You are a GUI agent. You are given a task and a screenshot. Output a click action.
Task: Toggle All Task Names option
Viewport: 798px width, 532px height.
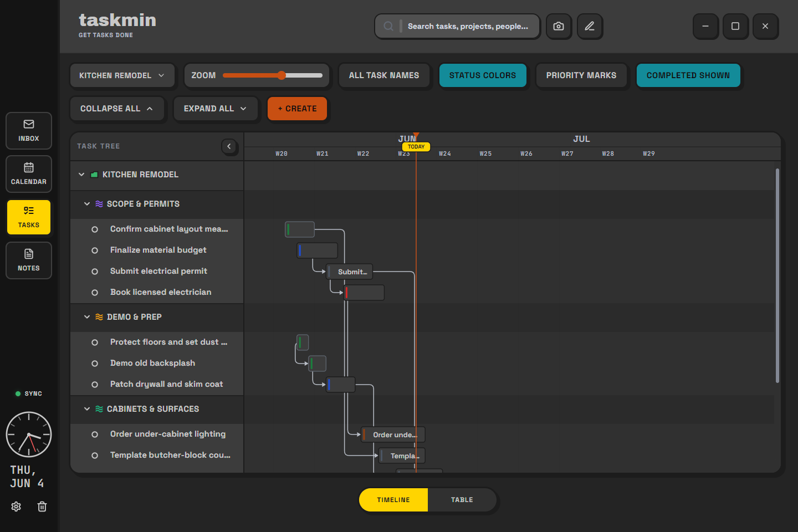click(384, 75)
